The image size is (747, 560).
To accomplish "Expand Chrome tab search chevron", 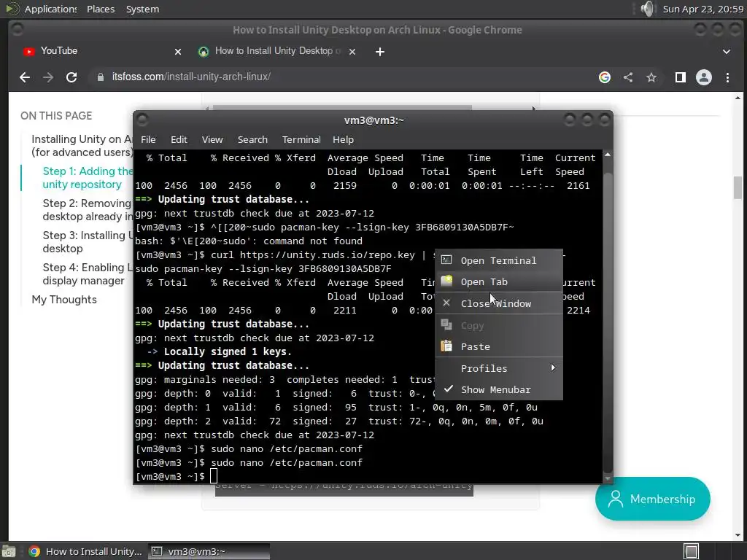I will (x=727, y=52).
